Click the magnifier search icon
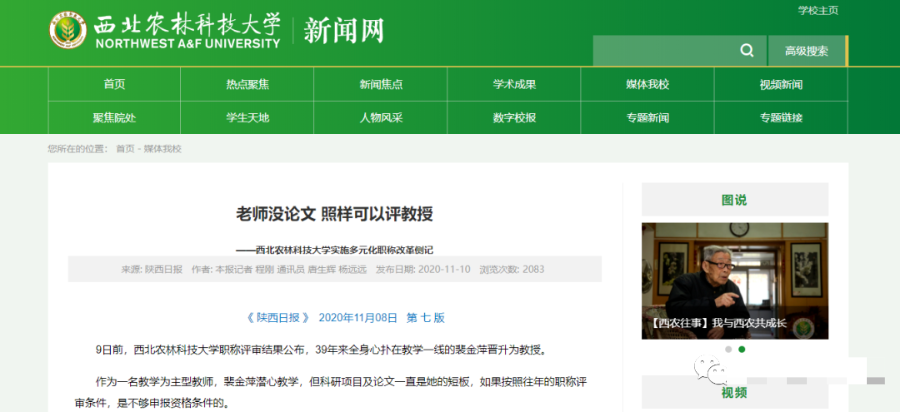This screenshot has width=900, height=412. pyautogui.click(x=746, y=51)
